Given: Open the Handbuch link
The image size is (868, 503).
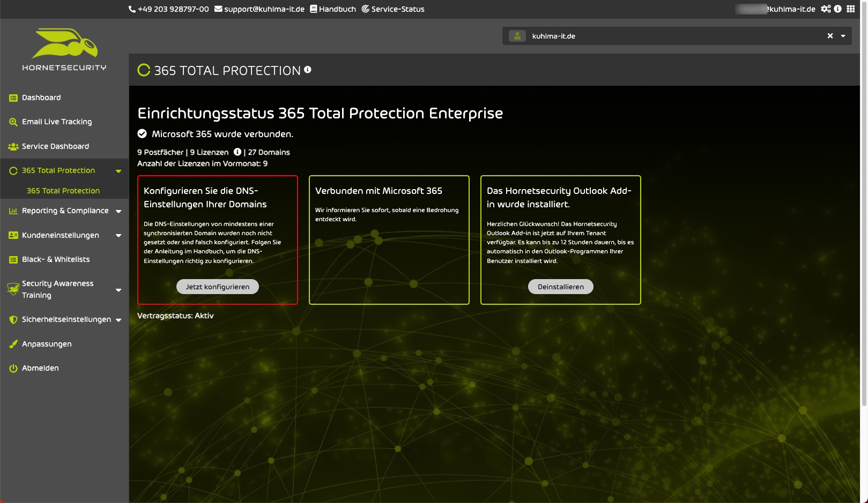Looking at the screenshot, I should (337, 9).
